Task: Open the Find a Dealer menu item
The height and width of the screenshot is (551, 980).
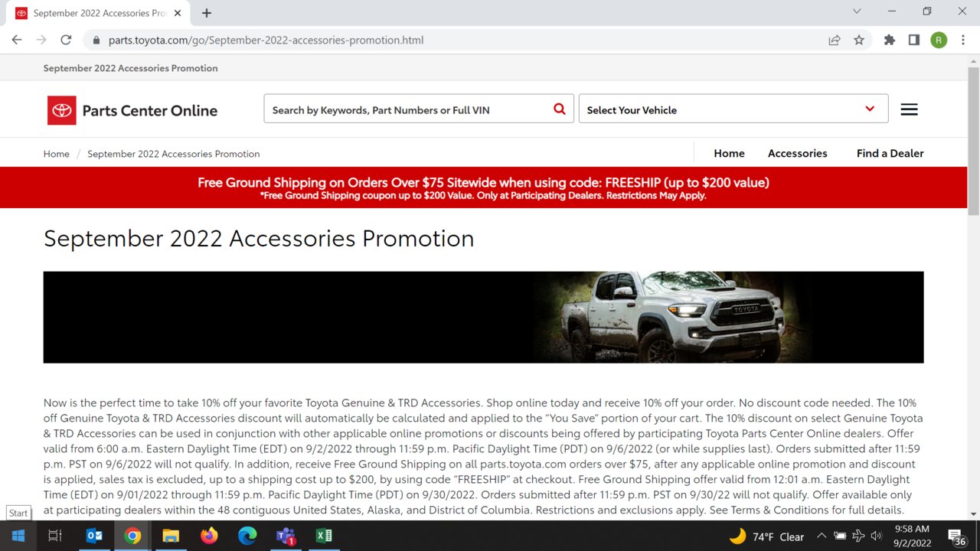Action: point(890,153)
